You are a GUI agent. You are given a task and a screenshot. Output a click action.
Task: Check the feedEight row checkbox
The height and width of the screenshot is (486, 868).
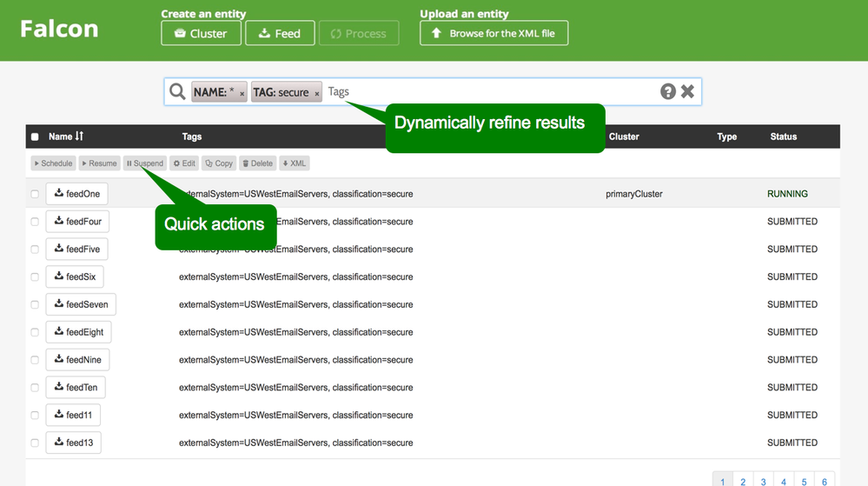click(x=35, y=332)
